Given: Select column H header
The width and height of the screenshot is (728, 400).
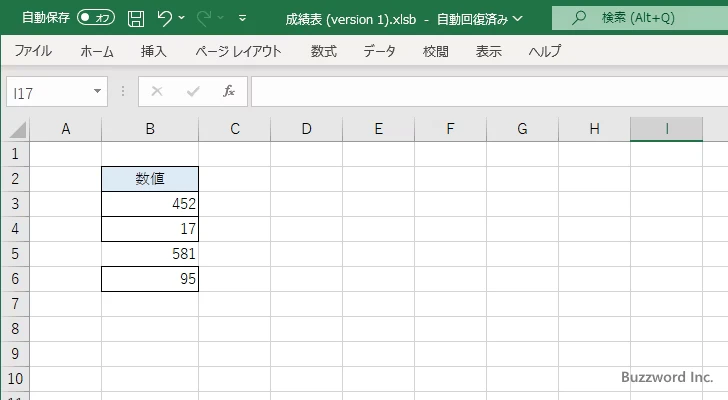Looking at the screenshot, I should (594, 129).
